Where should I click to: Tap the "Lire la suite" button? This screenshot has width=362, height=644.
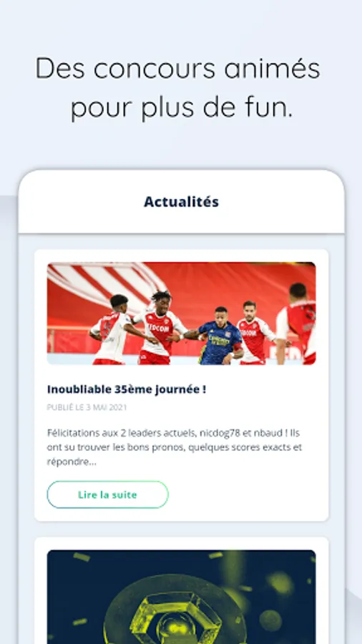tap(107, 494)
